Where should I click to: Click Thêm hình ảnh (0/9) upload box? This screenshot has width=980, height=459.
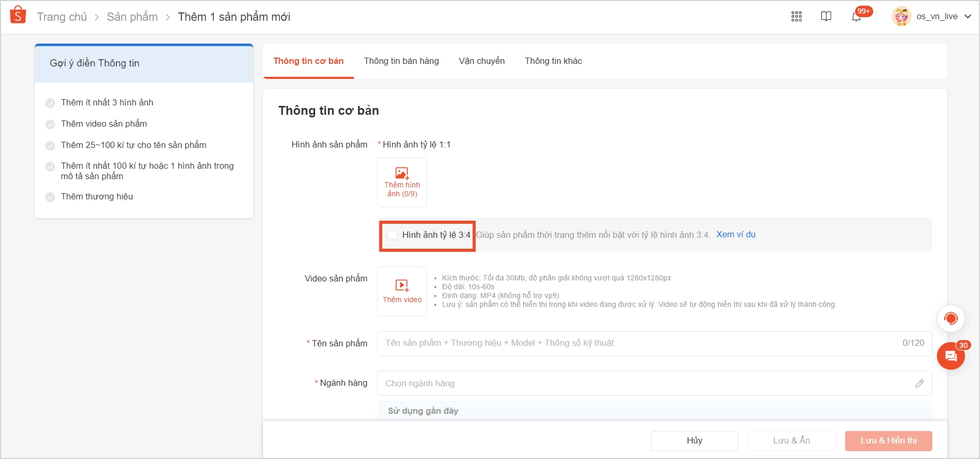pyautogui.click(x=402, y=182)
